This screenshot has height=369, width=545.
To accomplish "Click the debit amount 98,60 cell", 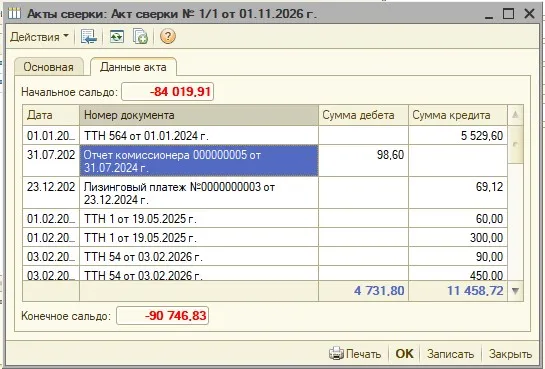I will (x=363, y=161).
